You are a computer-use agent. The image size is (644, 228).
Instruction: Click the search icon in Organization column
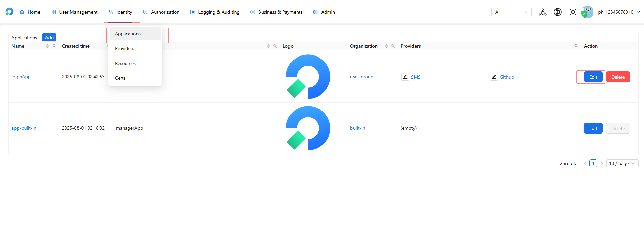point(393,46)
